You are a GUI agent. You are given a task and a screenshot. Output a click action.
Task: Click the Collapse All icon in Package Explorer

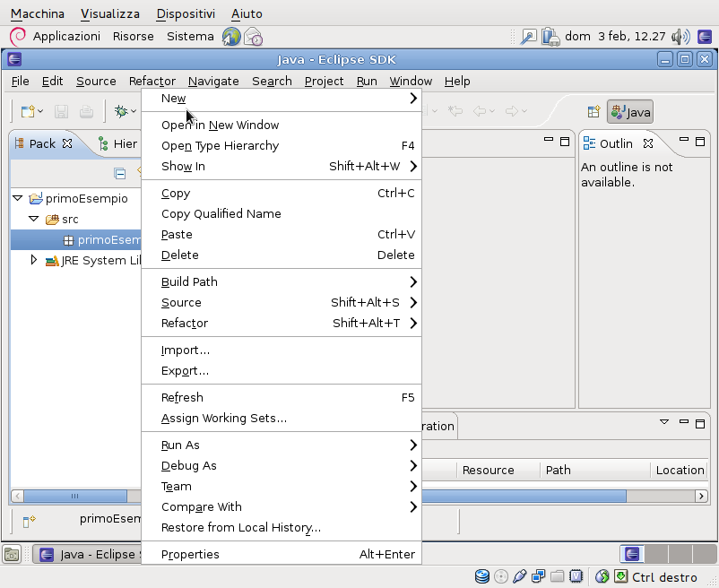(119, 173)
